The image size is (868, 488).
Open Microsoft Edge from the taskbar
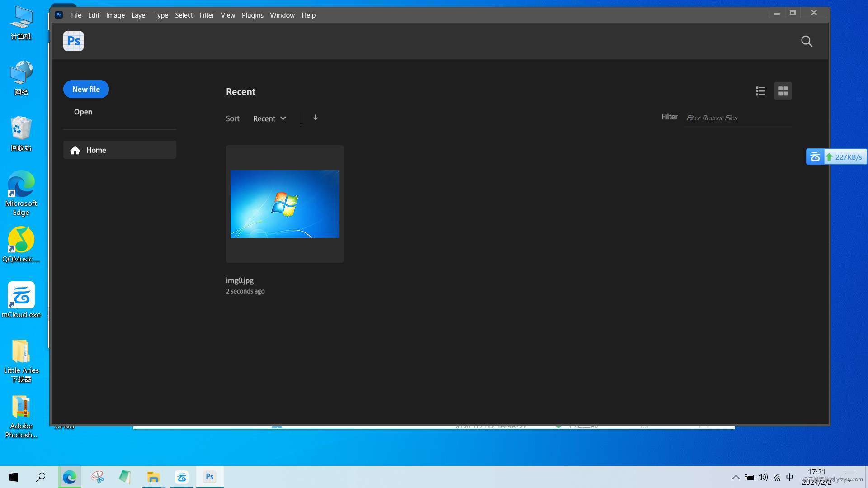[70, 477]
